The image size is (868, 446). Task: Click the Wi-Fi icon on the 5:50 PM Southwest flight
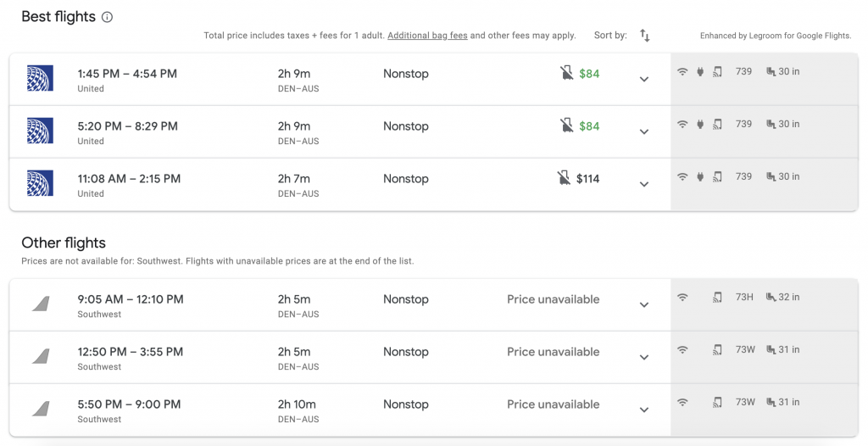click(x=682, y=402)
